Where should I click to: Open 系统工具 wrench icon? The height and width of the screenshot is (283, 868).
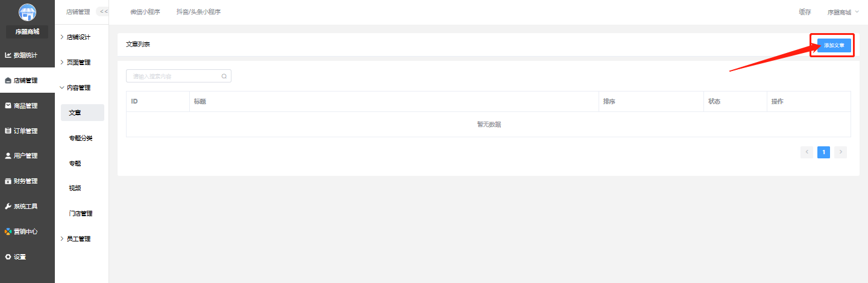[x=8, y=206]
